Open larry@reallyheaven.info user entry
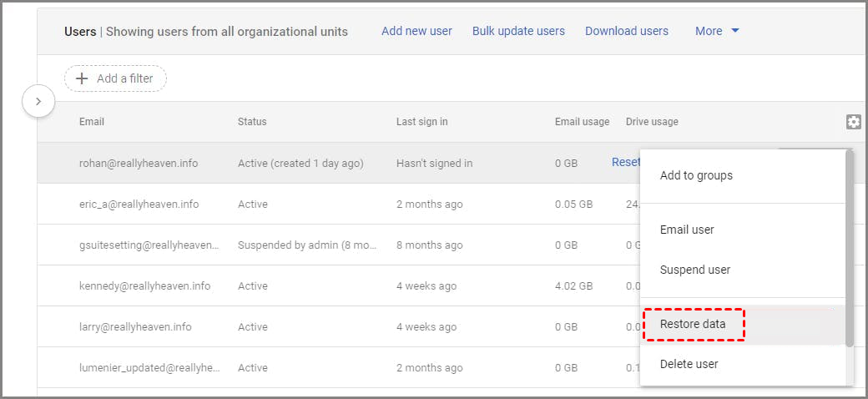This screenshot has height=399, width=868. click(135, 327)
